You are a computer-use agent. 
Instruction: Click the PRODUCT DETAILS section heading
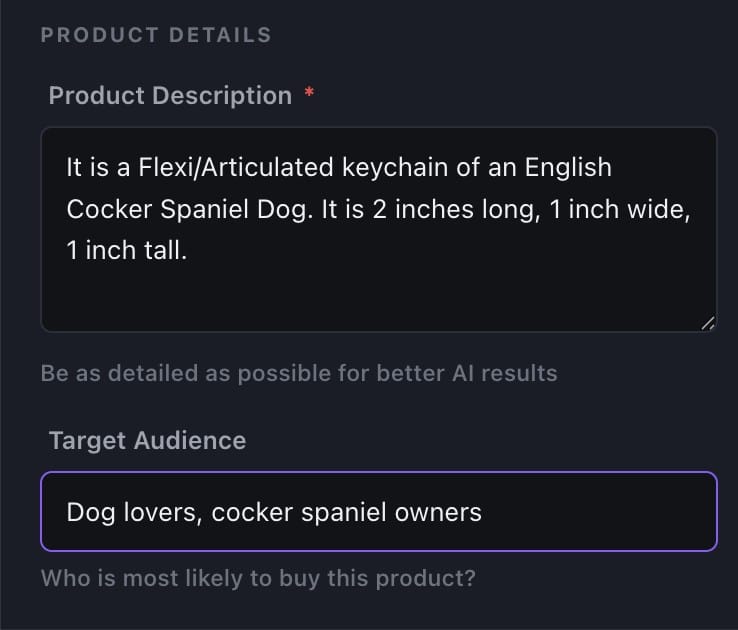[156, 35]
